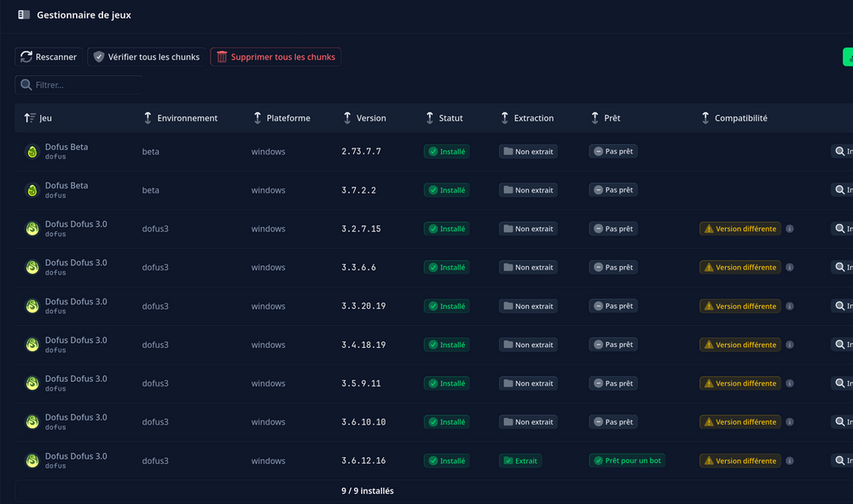Click Supprimer tous les chunks
The width and height of the screenshot is (853, 504).
[x=276, y=57]
